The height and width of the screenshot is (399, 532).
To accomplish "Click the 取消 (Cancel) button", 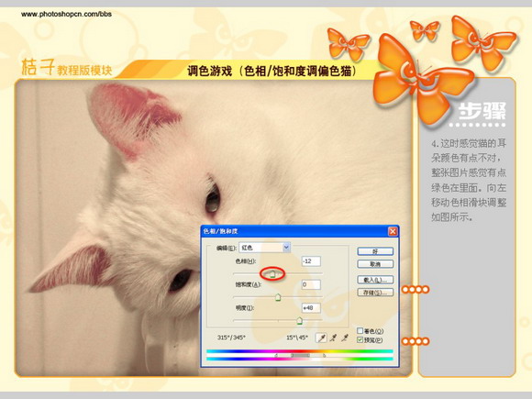I will (375, 264).
